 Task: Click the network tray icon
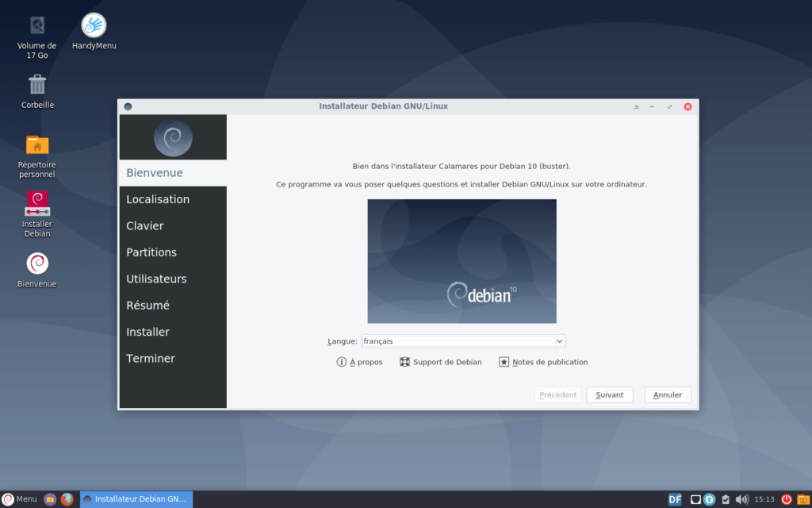pyautogui.click(x=695, y=499)
